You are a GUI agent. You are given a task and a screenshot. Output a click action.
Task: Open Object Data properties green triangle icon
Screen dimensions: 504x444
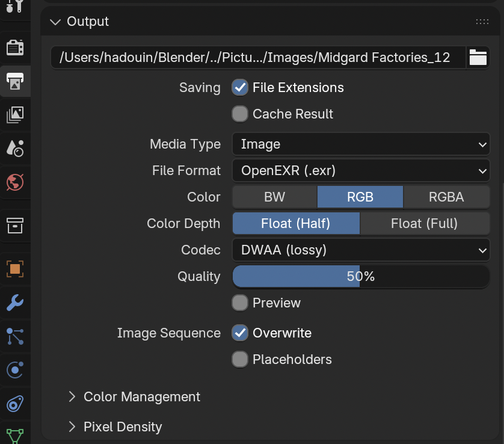15,435
